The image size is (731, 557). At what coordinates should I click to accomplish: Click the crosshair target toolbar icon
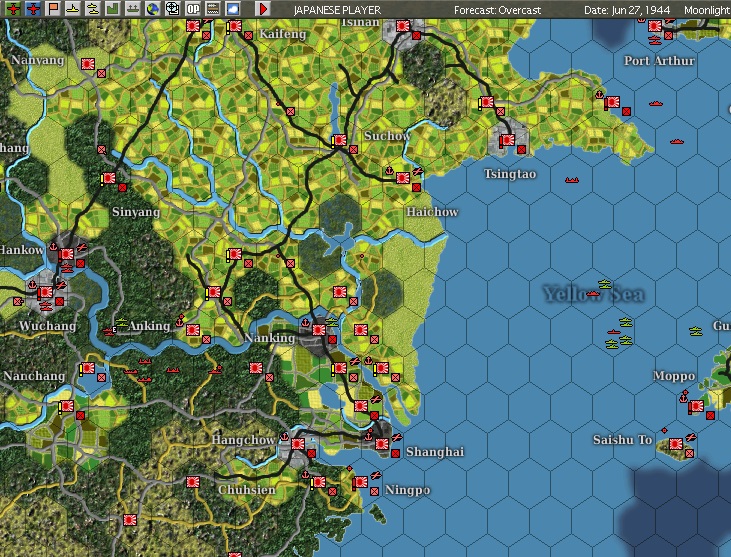(172, 8)
